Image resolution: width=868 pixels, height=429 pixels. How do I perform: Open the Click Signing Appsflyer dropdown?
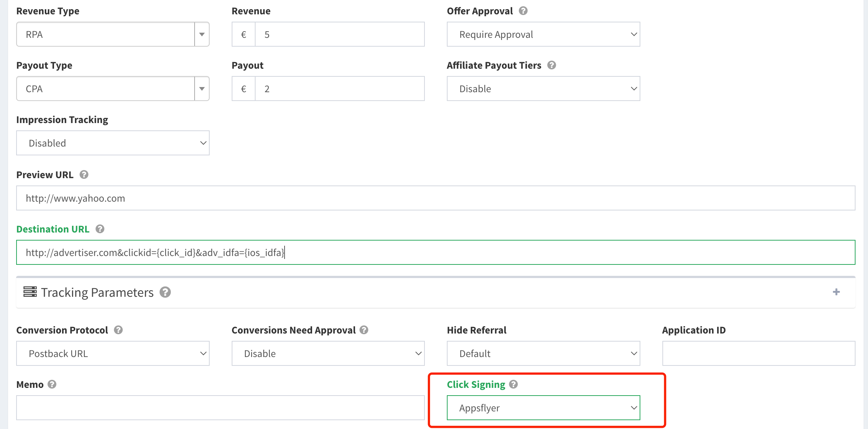pos(543,408)
